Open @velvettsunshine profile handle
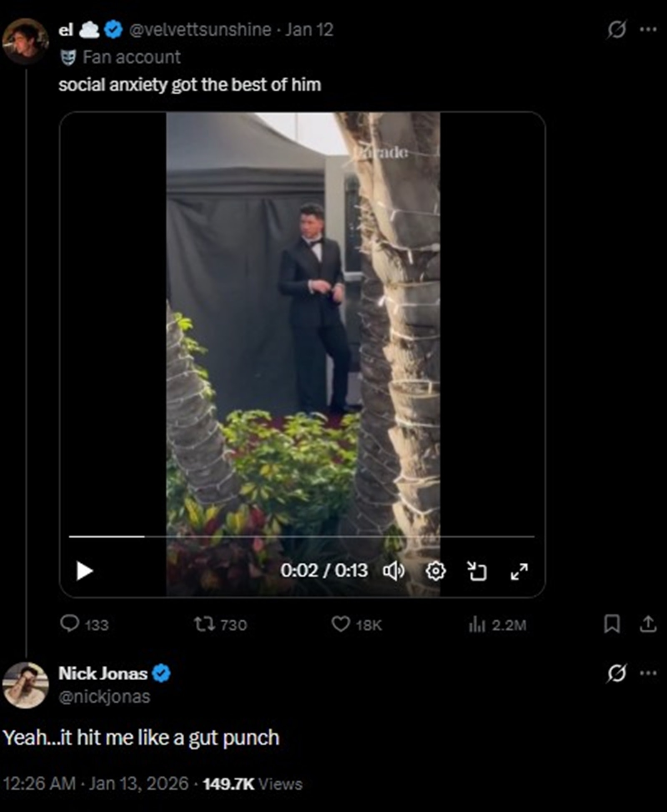Screen dimensions: 667x812 pyautogui.click(x=200, y=30)
